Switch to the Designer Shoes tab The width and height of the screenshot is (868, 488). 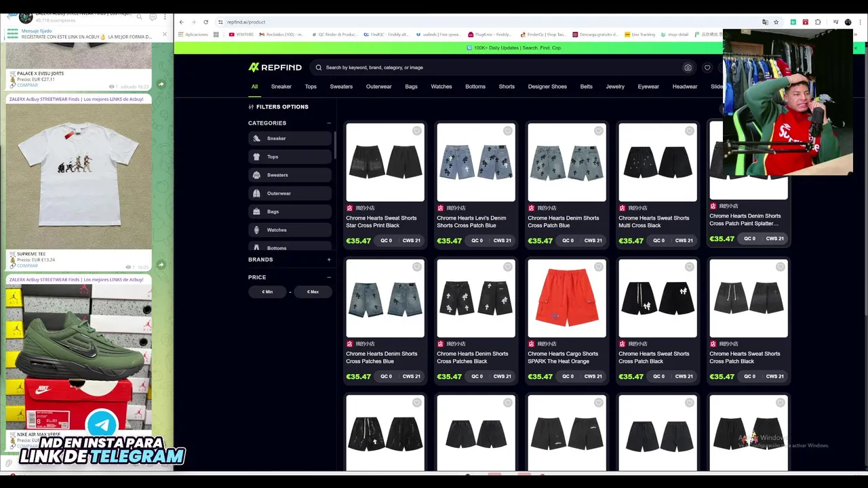547,87
